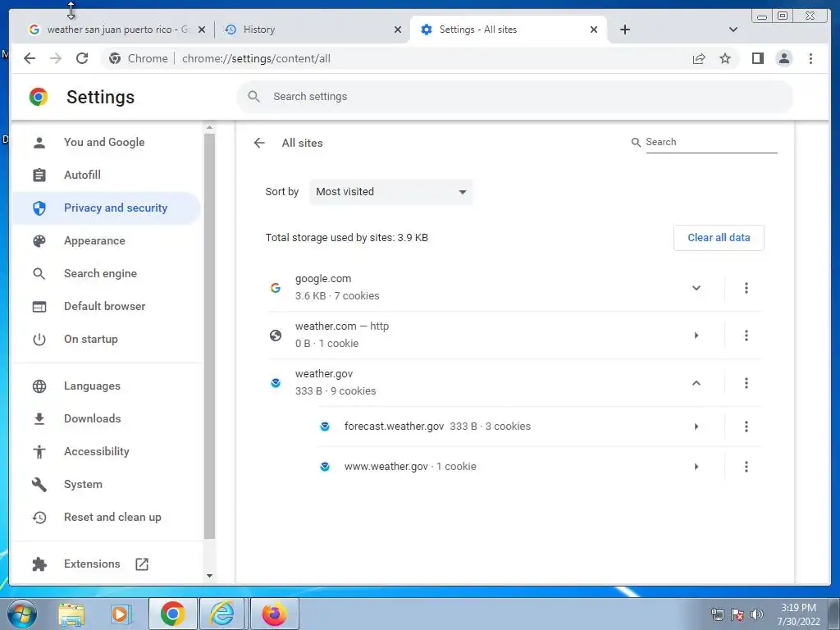Screen dimensions: 840x630
Task: Open Extensions link in sidebar
Action: pos(106,564)
